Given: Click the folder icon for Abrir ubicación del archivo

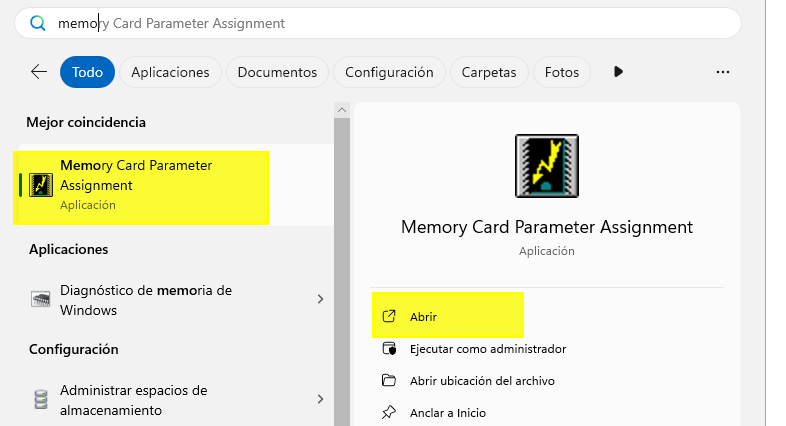Looking at the screenshot, I should (389, 380).
